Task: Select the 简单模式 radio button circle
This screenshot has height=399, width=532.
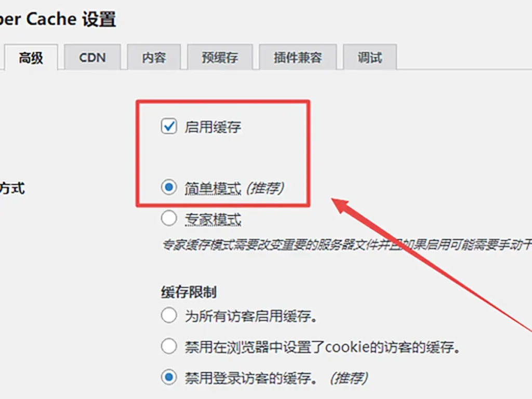Action: coord(169,187)
